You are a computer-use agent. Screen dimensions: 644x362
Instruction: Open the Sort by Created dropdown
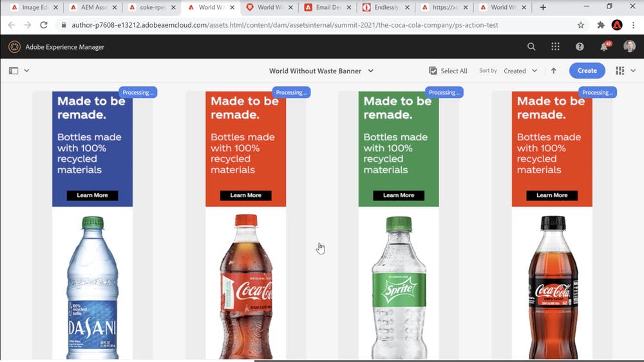(x=520, y=71)
